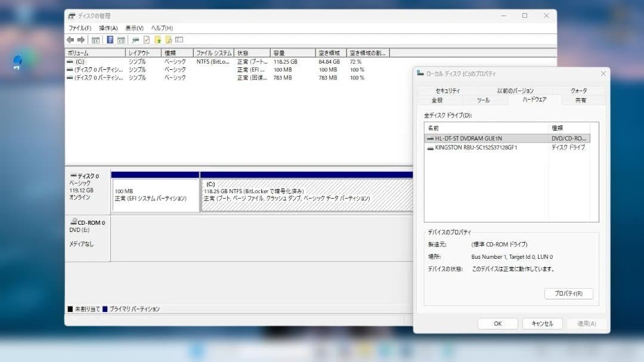Open the 操作 menu

coord(107,27)
